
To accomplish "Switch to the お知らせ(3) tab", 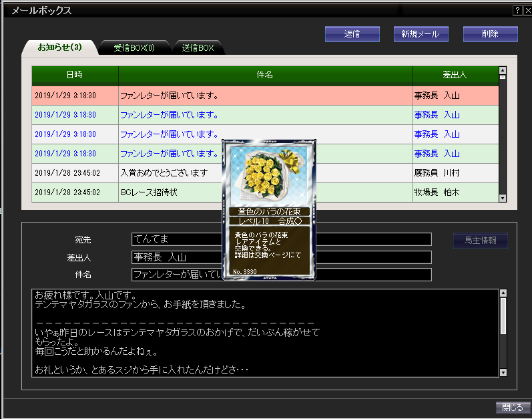I will pos(59,47).
